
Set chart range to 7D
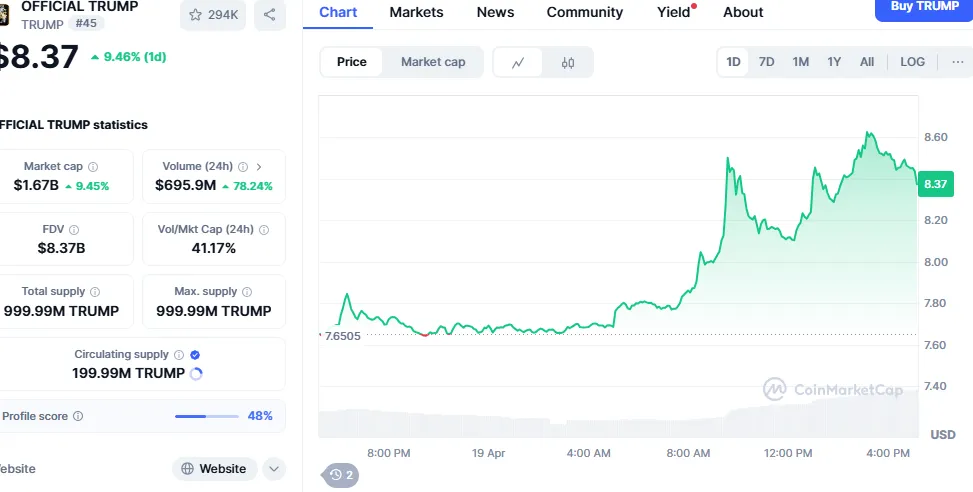[x=766, y=62]
